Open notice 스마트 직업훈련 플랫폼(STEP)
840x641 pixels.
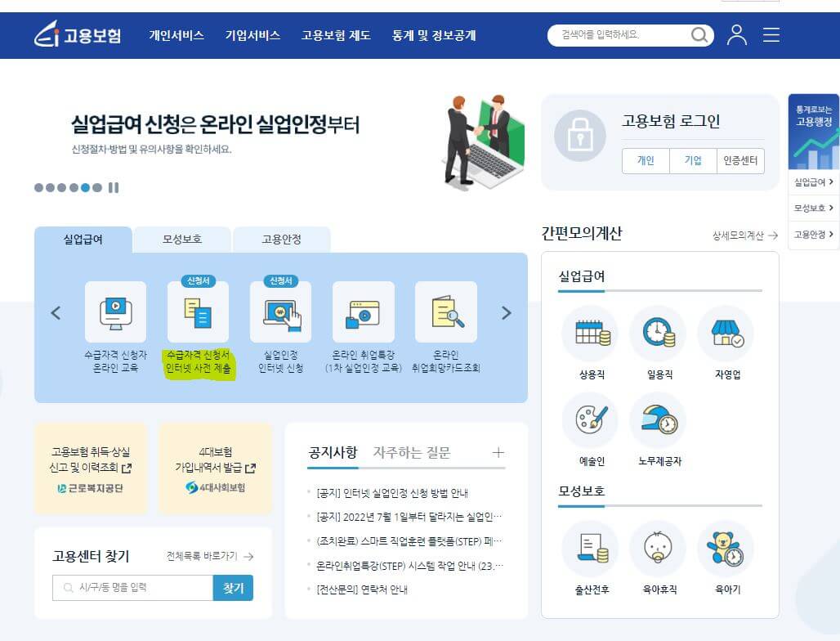[409, 541]
